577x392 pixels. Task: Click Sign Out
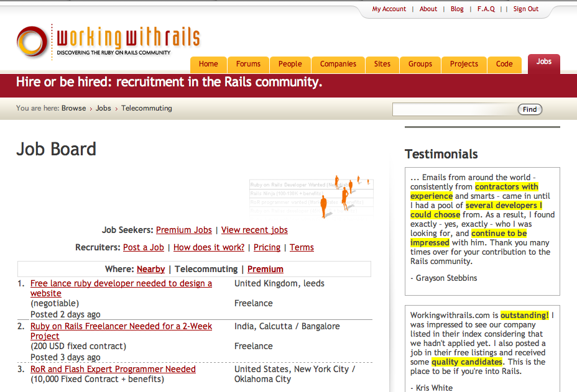tap(526, 9)
